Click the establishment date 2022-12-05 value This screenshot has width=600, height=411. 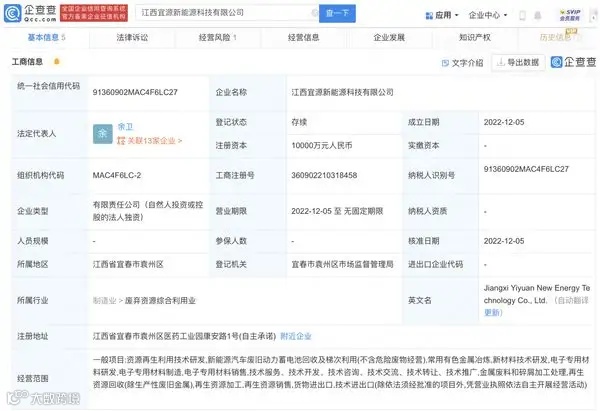point(504,122)
